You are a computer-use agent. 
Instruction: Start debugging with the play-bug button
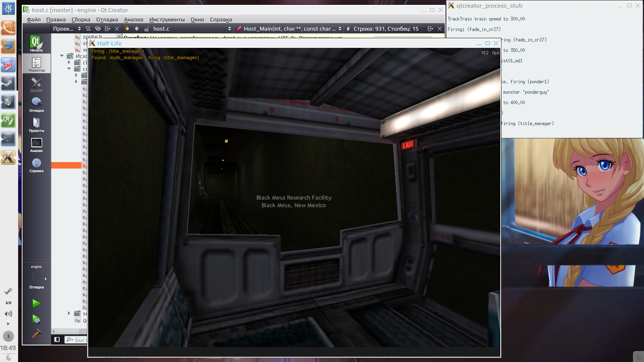[36, 319]
